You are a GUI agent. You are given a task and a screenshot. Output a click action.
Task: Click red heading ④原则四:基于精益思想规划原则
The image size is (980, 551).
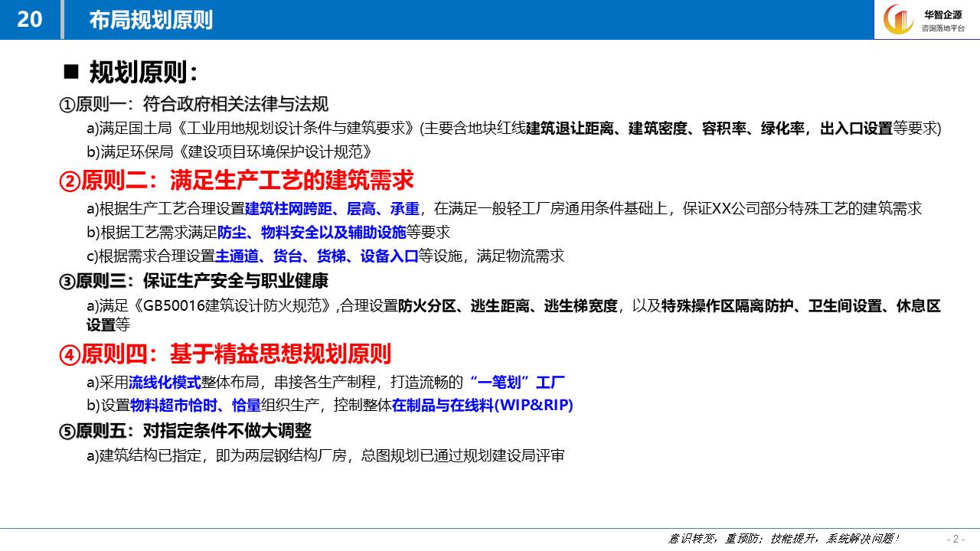click(226, 354)
